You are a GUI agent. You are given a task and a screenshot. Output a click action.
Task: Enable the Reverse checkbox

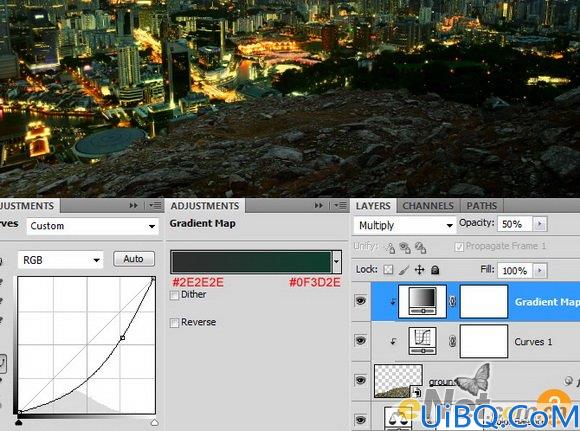[174, 323]
